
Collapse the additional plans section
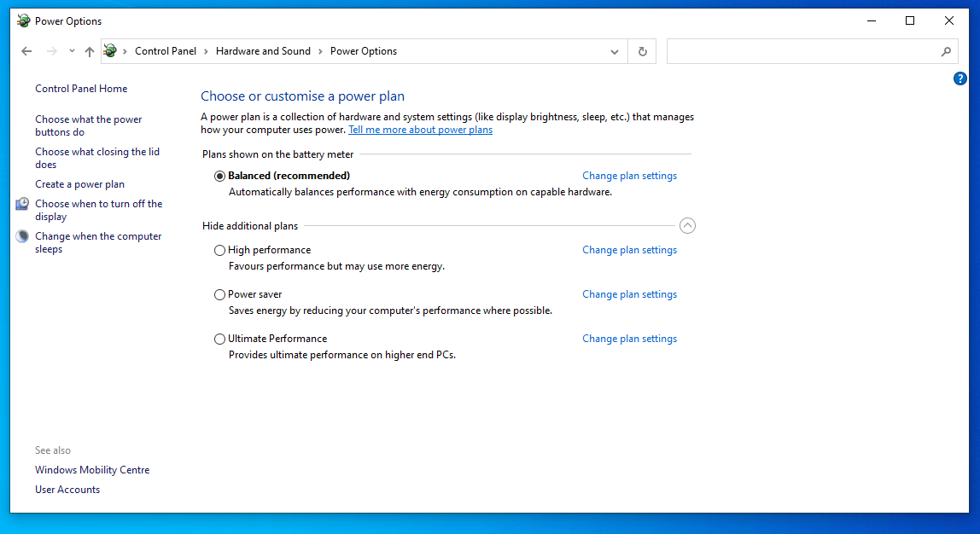click(x=687, y=225)
